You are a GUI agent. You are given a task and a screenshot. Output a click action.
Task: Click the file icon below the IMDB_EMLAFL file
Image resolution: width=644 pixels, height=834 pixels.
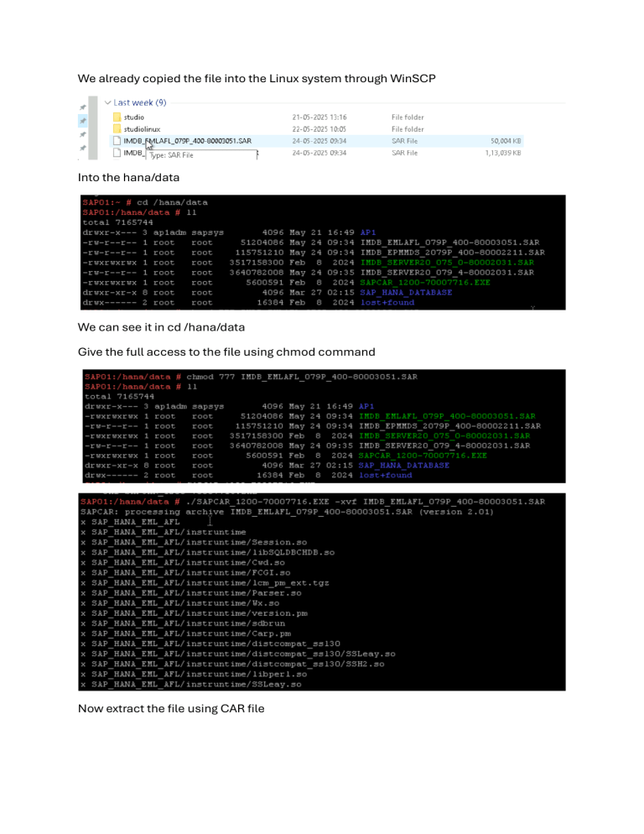coord(117,154)
